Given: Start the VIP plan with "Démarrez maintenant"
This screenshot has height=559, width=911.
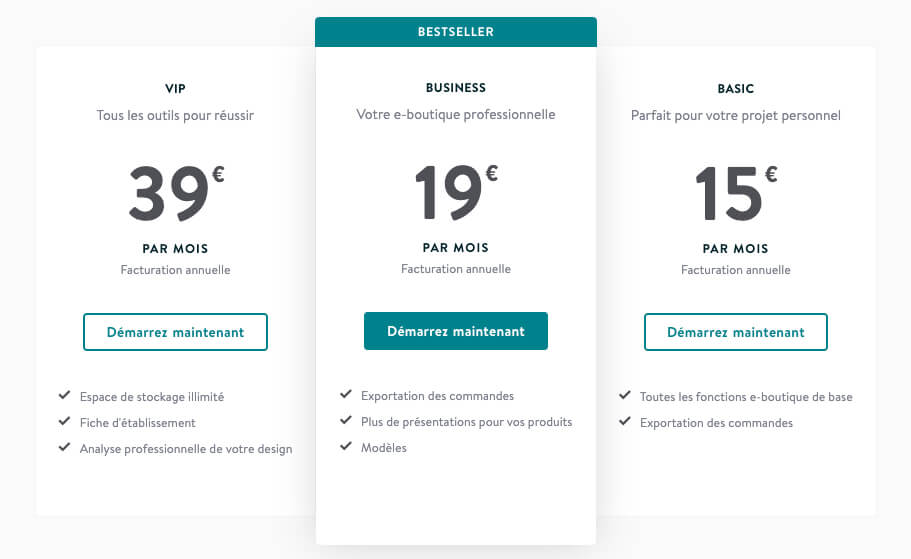Looking at the screenshot, I should click(x=175, y=332).
